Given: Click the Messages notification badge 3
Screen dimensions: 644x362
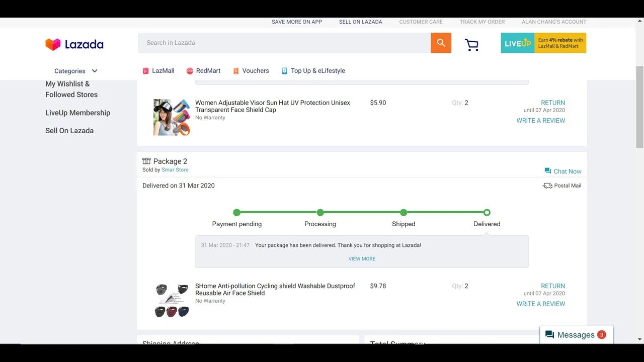Looking at the screenshot, I should click(601, 334).
